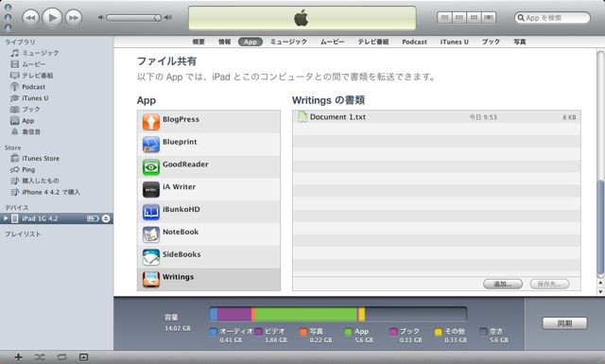The image size is (605, 364).
Task: Open the ブック tab
Action: pos(491,42)
